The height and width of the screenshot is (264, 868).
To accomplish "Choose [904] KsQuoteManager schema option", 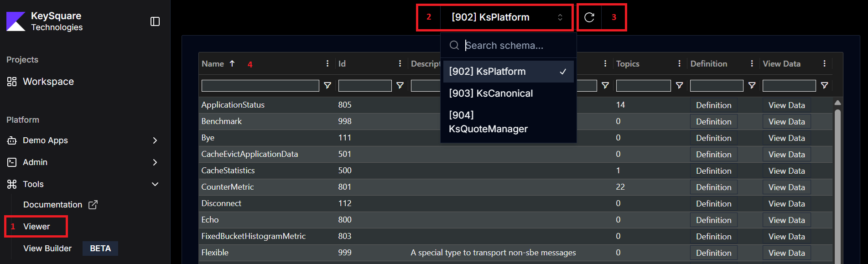I will click(x=488, y=122).
